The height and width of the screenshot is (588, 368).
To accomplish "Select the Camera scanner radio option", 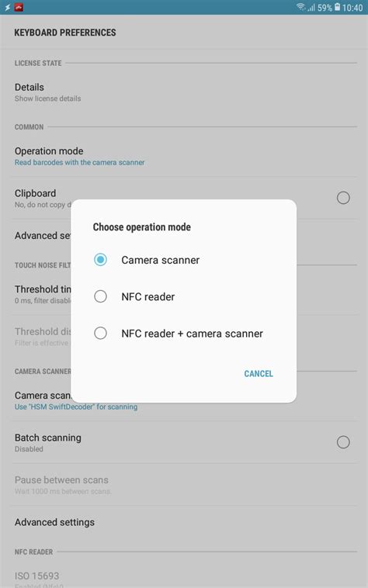I will tap(183, 260).
